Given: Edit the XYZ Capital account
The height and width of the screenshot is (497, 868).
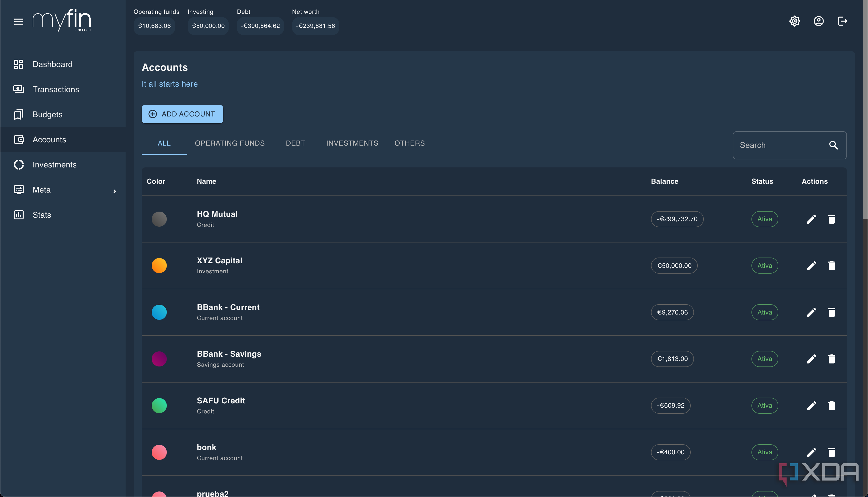Looking at the screenshot, I should coord(812,266).
